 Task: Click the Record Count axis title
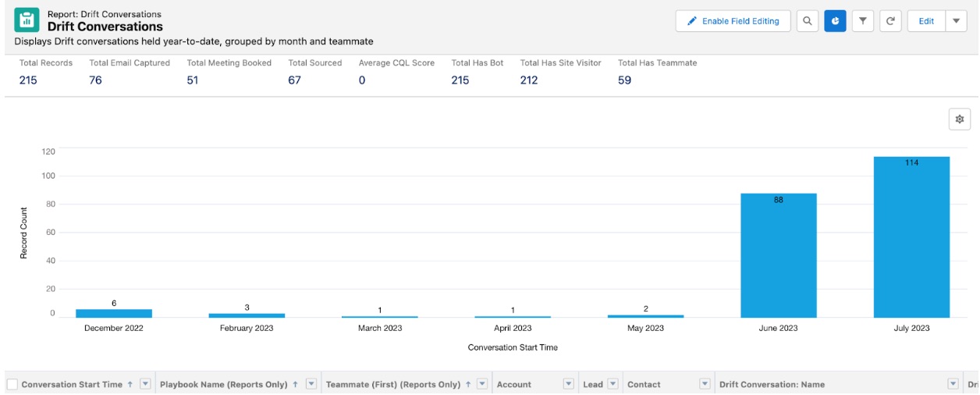[x=23, y=233]
